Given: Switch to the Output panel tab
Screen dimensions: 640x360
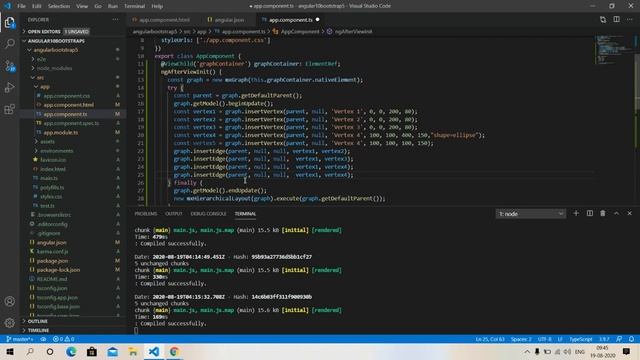Looking at the screenshot, I should point(173,214).
